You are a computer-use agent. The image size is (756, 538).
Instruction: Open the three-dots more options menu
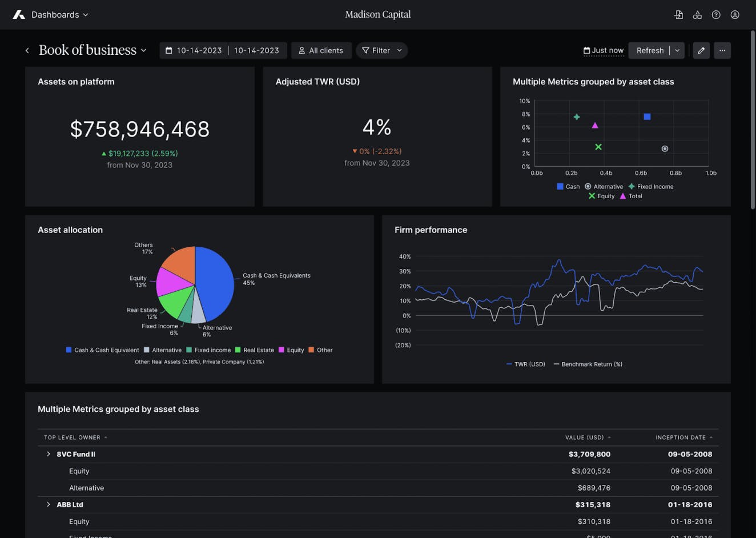[722, 50]
